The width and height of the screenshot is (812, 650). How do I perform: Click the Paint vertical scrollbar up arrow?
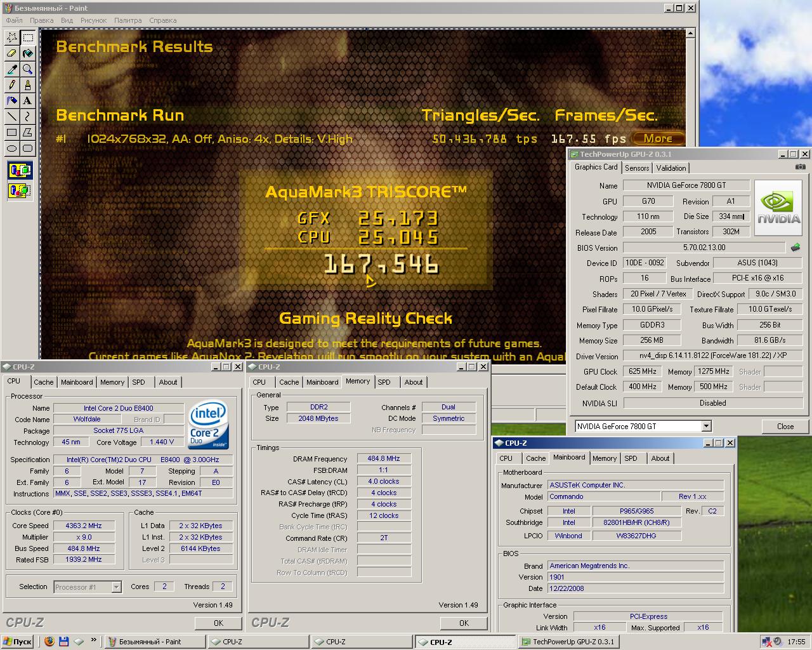tap(691, 34)
